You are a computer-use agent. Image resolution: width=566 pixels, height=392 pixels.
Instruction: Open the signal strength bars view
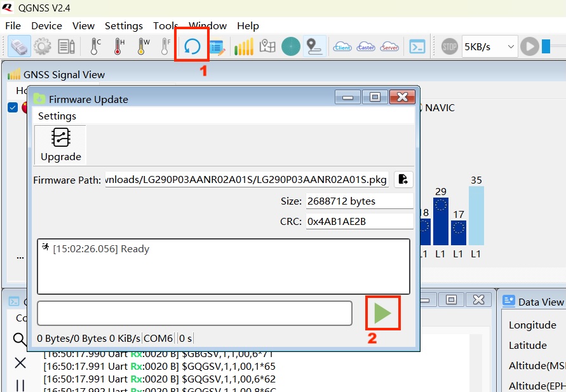point(244,46)
